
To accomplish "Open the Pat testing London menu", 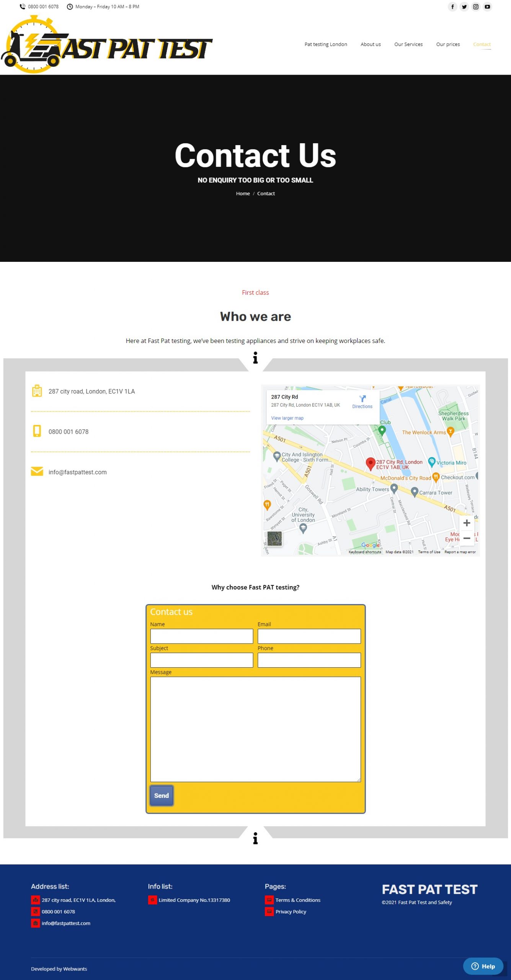I will [326, 44].
